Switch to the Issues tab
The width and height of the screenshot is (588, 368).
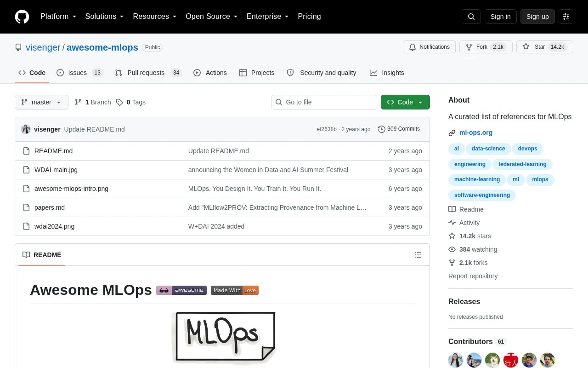80,73
